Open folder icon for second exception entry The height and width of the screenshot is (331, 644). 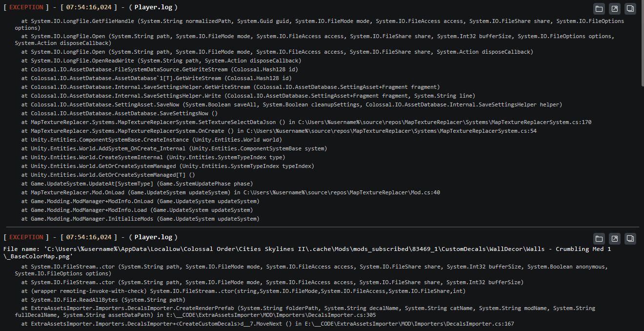click(599, 238)
